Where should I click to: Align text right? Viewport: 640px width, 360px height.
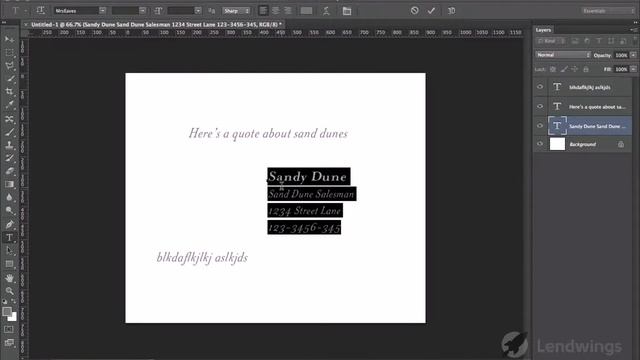click(288, 11)
